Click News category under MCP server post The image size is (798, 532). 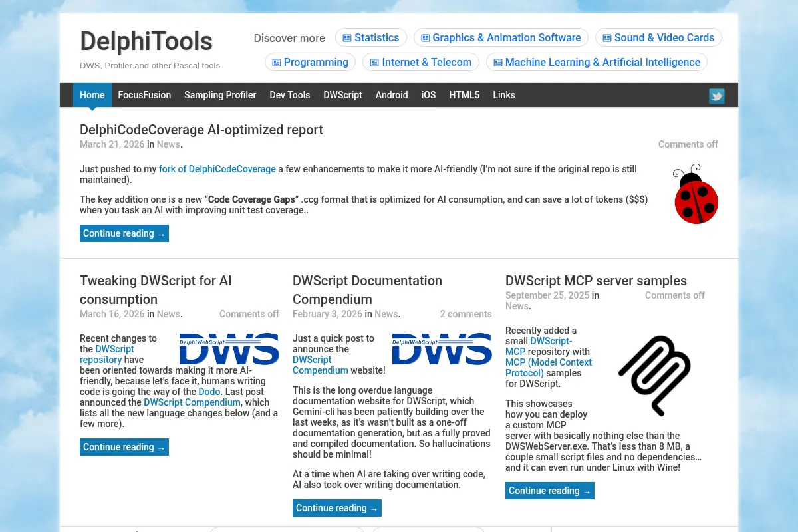(517, 306)
